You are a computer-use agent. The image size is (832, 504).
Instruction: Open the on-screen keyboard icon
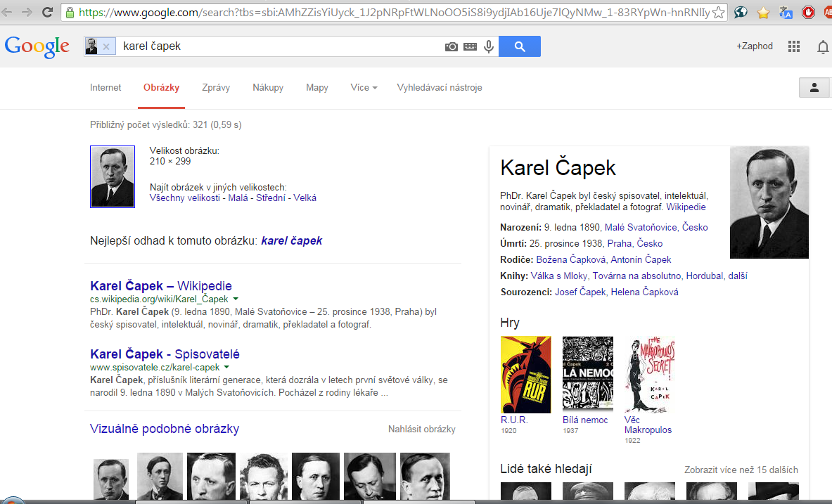pyautogui.click(x=470, y=46)
